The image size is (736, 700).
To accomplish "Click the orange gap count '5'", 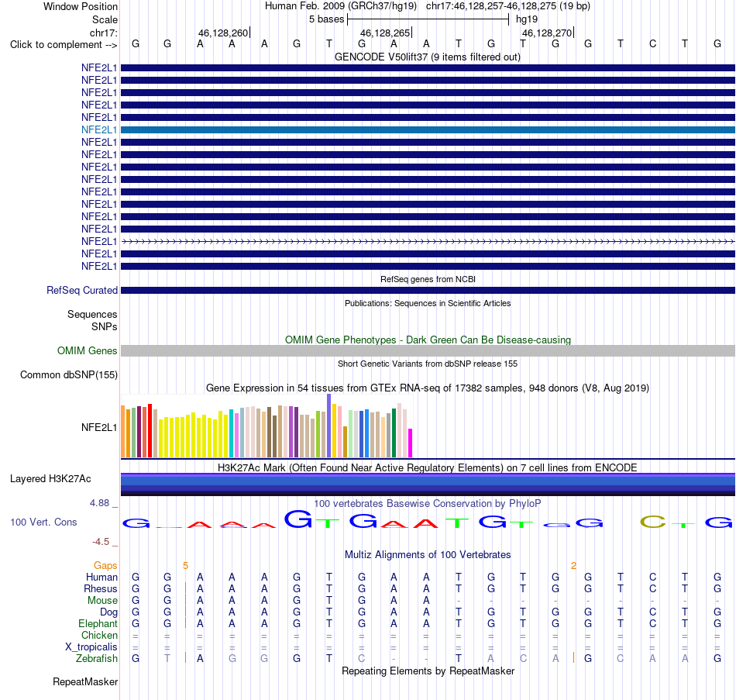I will point(185,566).
